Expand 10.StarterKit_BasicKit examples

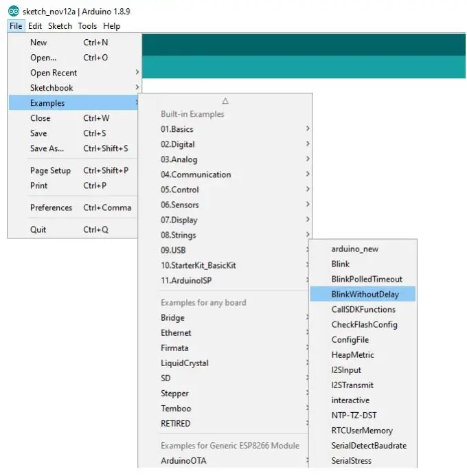coord(224,265)
